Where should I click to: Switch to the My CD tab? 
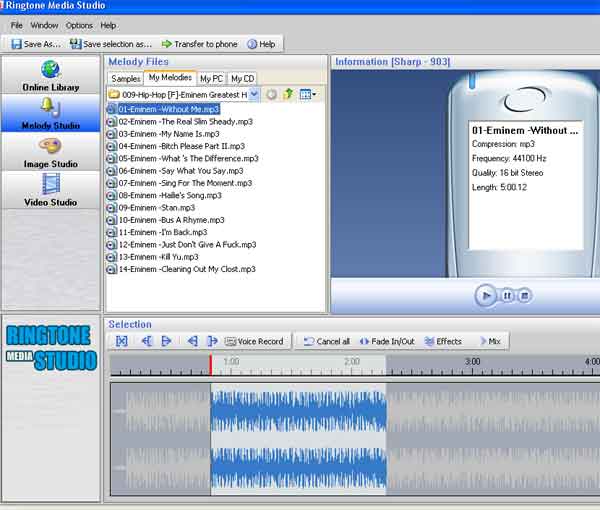pos(243,78)
